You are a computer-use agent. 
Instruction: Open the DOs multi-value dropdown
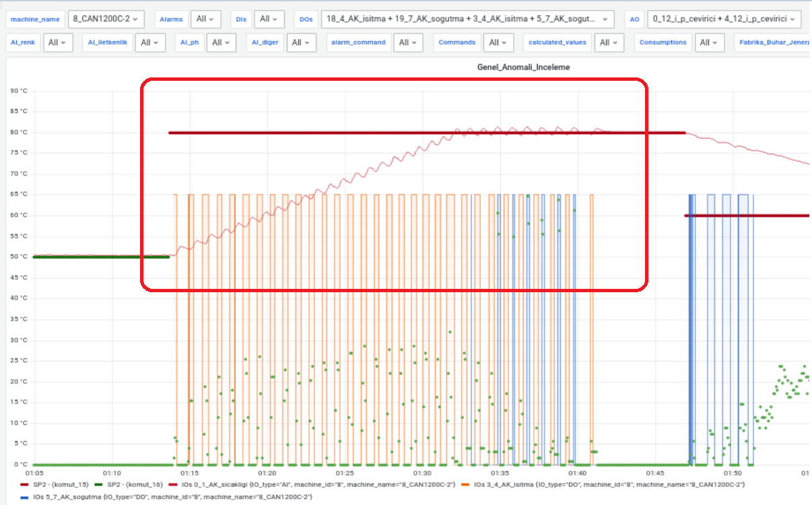click(468, 20)
